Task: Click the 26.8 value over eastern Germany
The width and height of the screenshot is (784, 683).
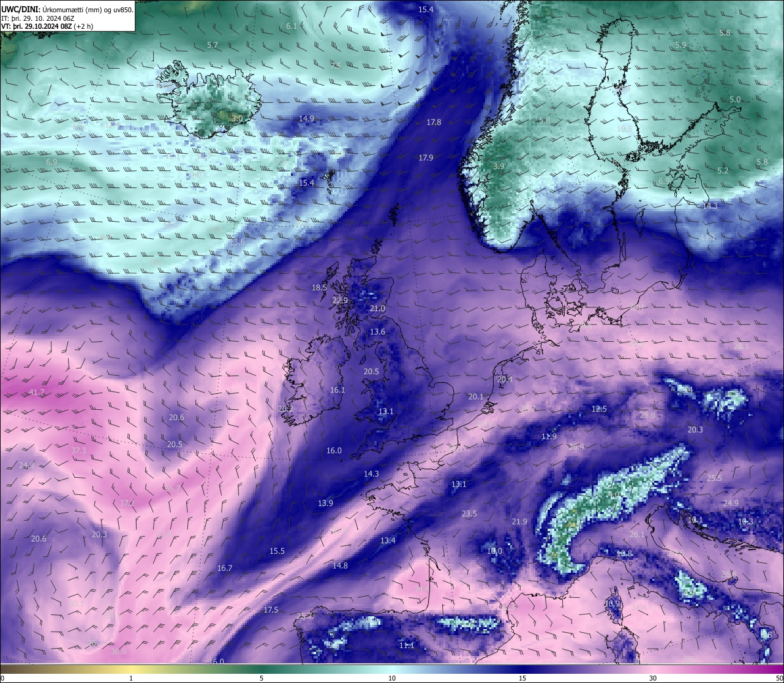Action: (647, 415)
